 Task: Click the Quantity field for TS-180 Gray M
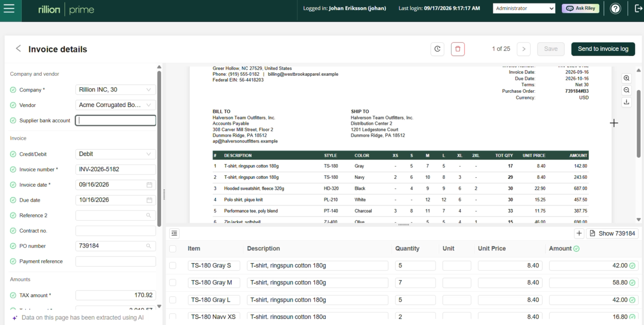(x=415, y=283)
